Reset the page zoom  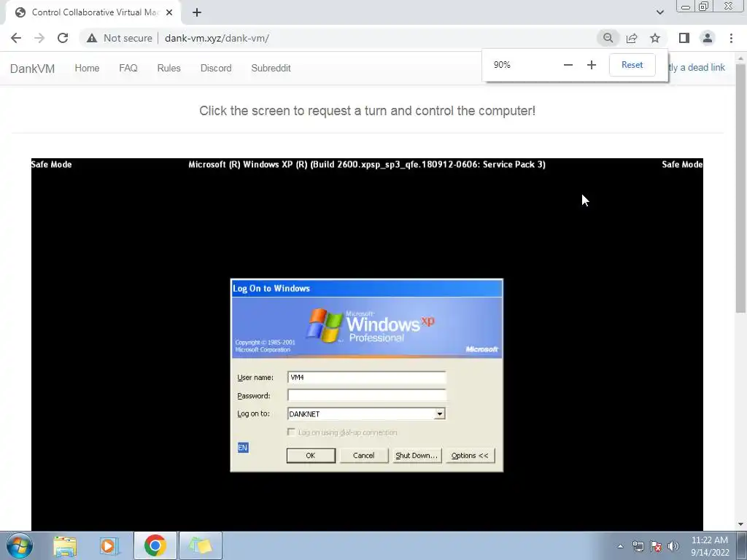tap(632, 65)
